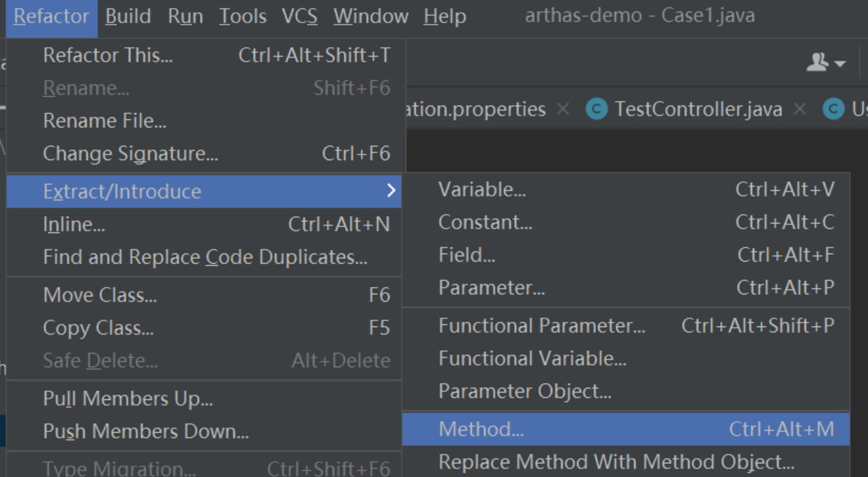
Task: Open the Window menu
Action: pos(370,16)
